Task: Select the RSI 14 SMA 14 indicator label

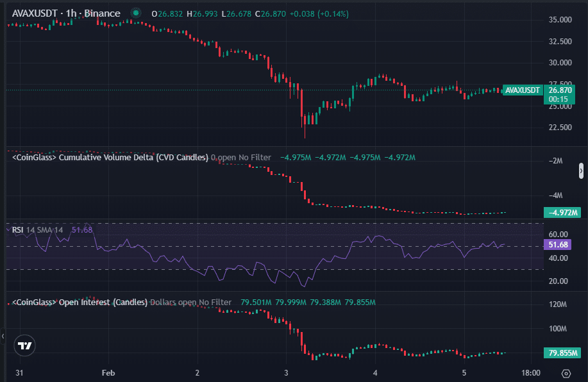Action: [x=38, y=229]
